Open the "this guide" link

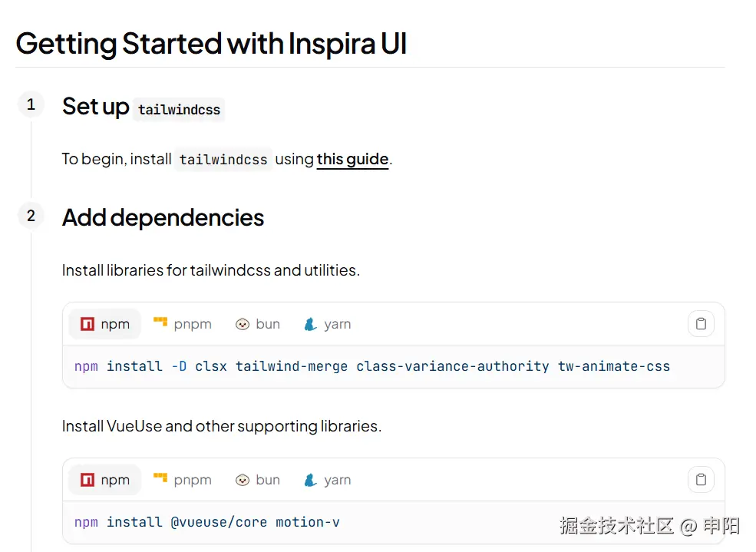(352, 159)
